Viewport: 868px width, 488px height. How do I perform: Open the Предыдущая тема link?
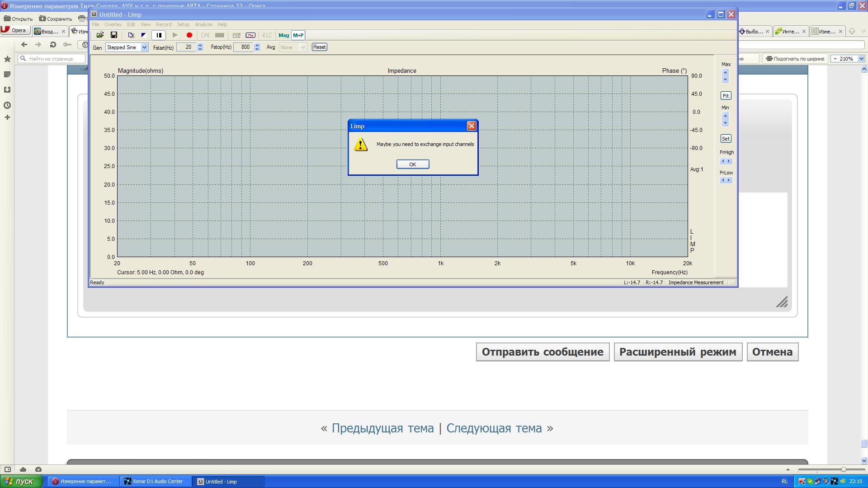(382, 428)
